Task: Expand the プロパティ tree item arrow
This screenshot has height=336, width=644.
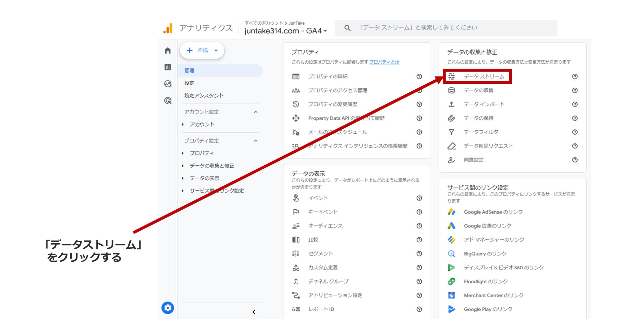Action: 183,153
